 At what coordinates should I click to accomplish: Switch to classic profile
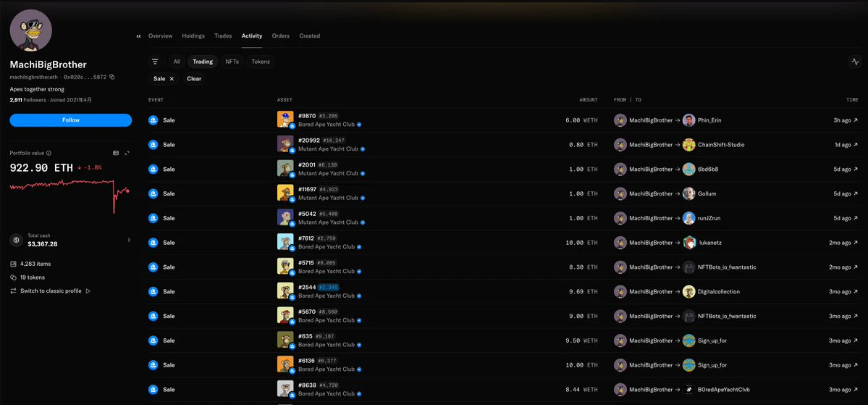pyautogui.click(x=50, y=291)
